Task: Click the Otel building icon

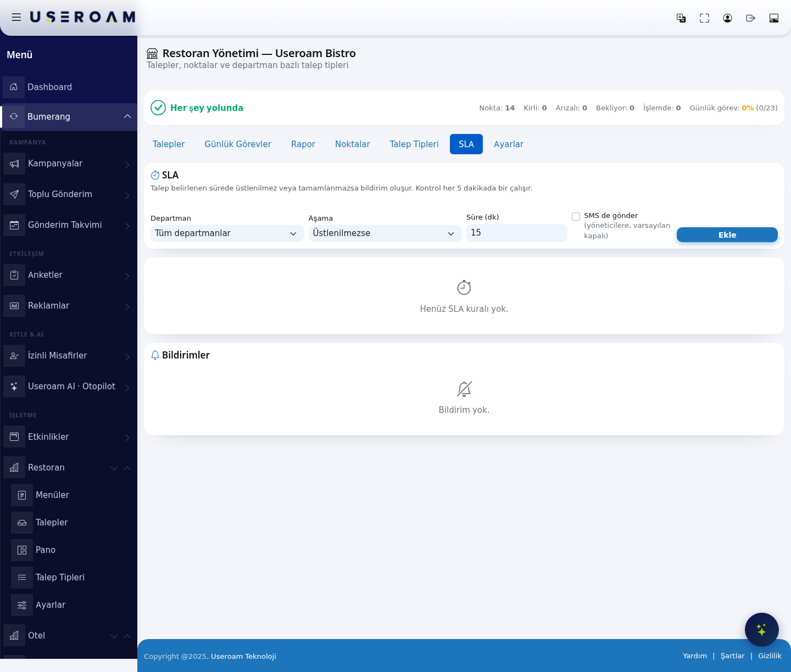Action: coord(14,636)
